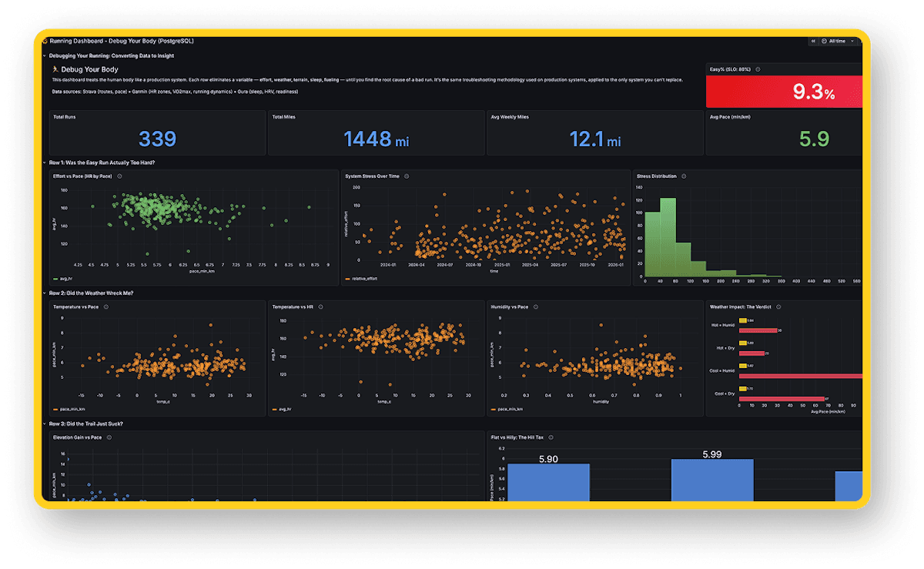The height and width of the screenshot is (569, 924).
Task: Click the info icon on Humidity vs Pace
Action: pyautogui.click(x=537, y=306)
